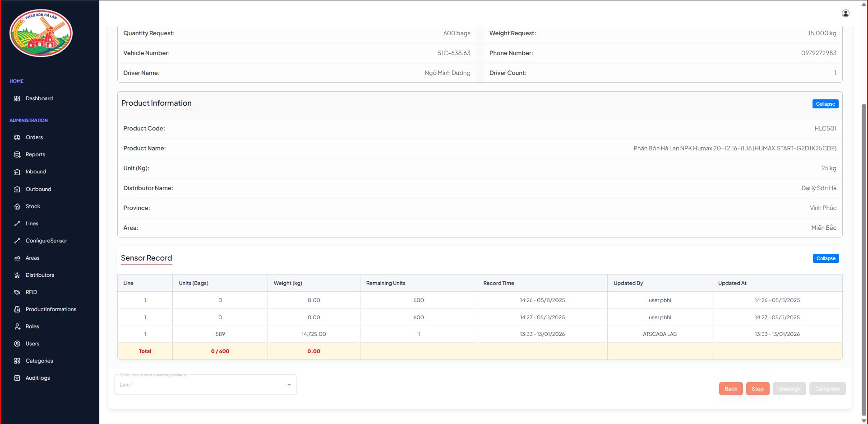Click the Orders truck icon in sidebar
Viewport: 868px width, 424px height.
point(17,137)
